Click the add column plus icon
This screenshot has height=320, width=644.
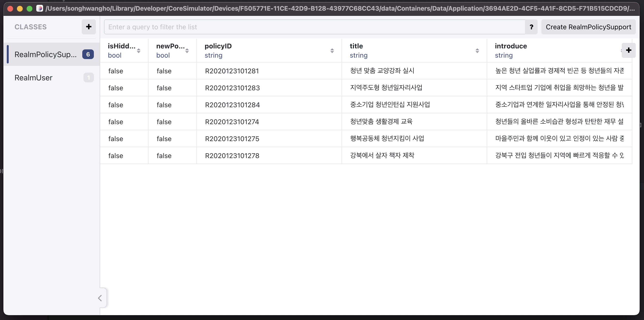[629, 50]
